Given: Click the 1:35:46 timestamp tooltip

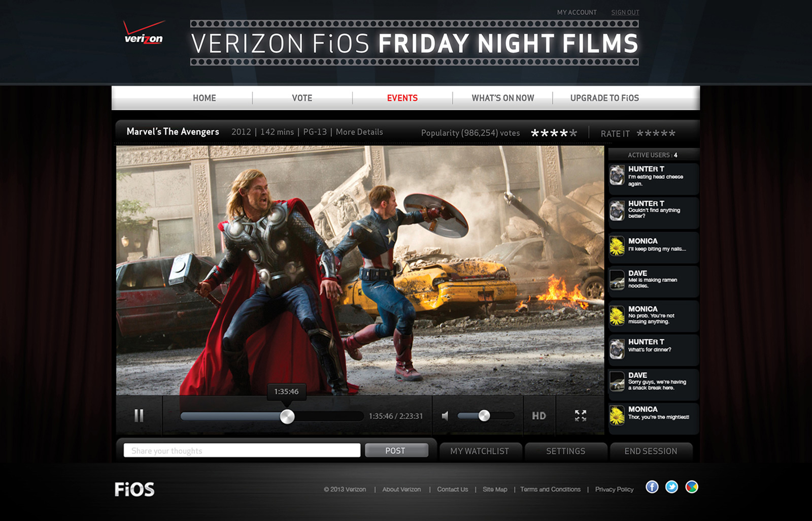Looking at the screenshot, I should click(287, 392).
